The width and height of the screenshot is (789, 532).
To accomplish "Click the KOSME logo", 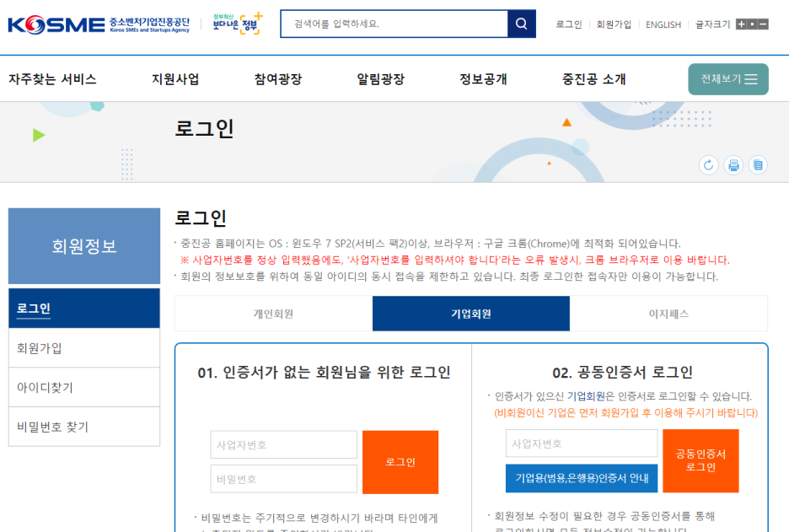I will pos(99,24).
